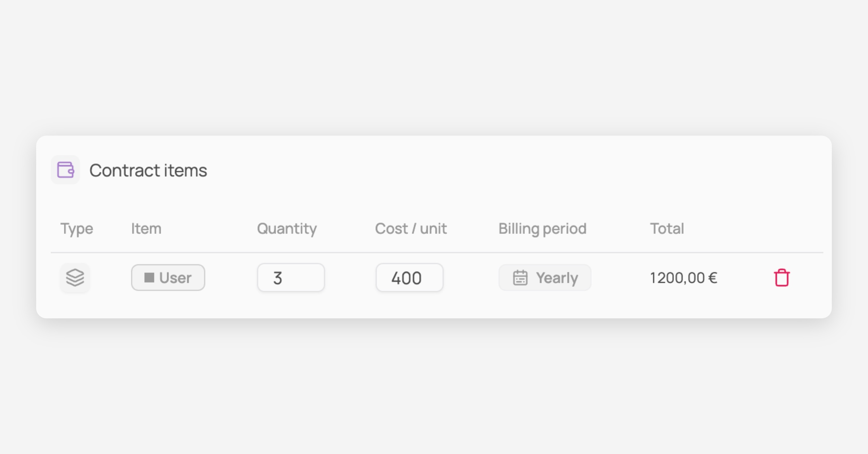Viewport: 868px width, 454px height.
Task: Click the Quantity column header
Action: [287, 229]
